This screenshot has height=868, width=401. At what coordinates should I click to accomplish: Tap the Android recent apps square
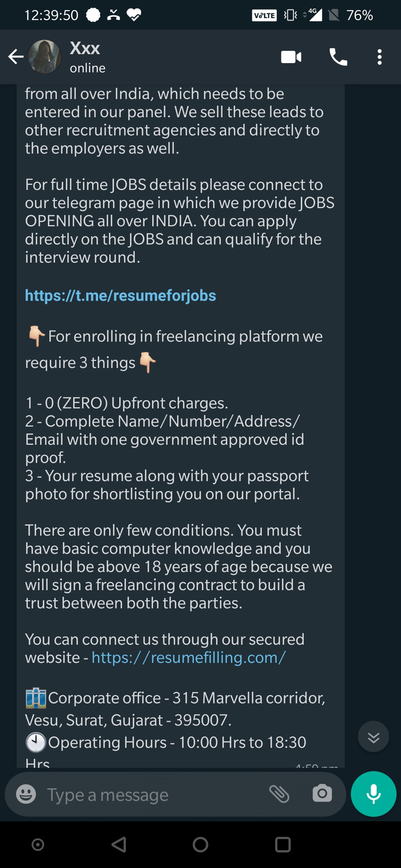[283, 845]
